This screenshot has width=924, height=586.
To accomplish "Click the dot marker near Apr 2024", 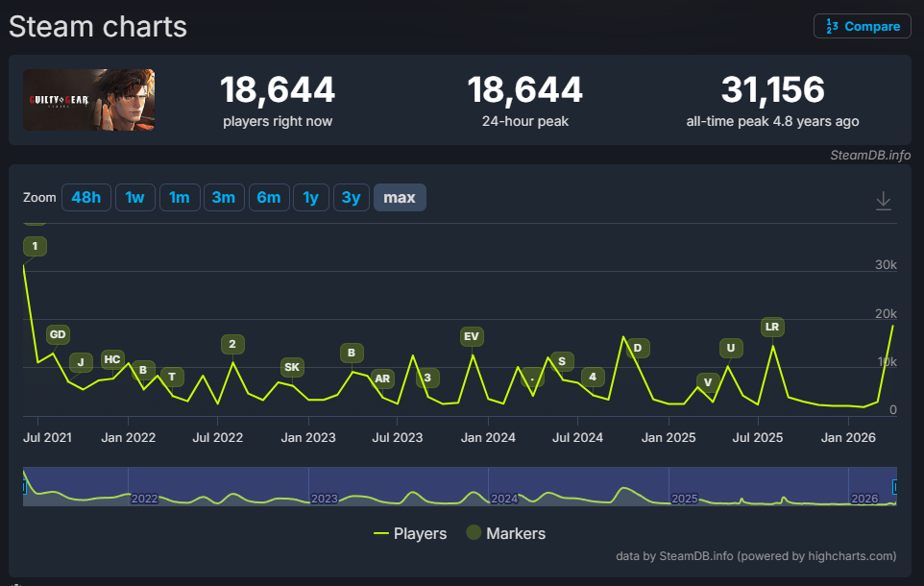I will [x=532, y=378].
